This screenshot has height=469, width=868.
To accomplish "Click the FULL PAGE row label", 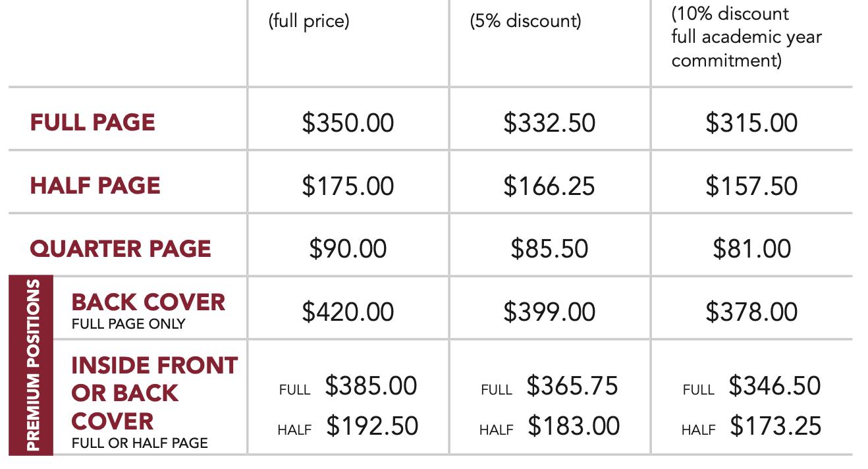I will tap(92, 123).
